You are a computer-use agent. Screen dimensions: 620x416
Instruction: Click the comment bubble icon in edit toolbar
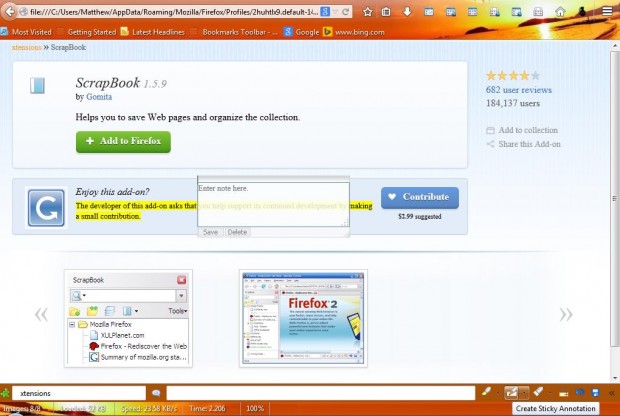tap(156, 393)
